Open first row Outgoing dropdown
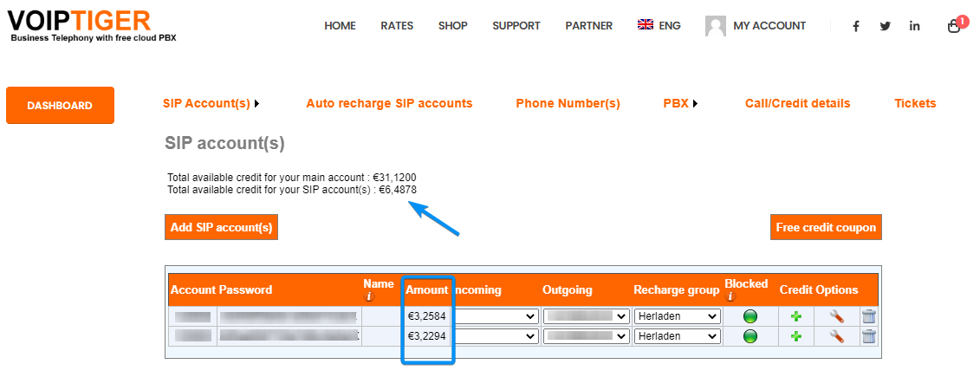This screenshot has width=980, height=377. coord(586,316)
